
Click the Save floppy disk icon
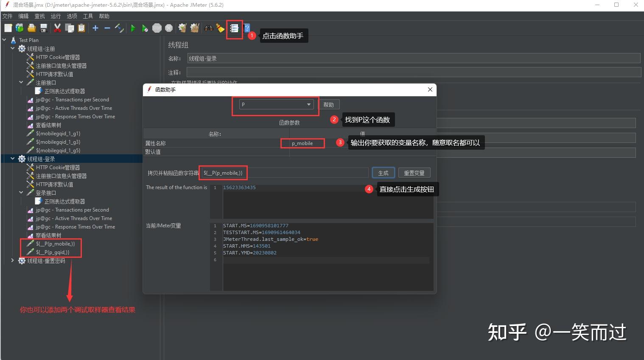point(43,28)
